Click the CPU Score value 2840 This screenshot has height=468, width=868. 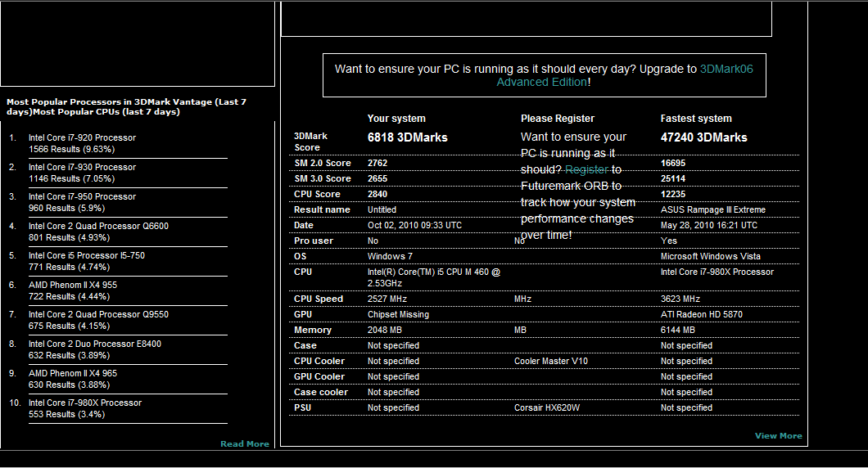point(377,194)
